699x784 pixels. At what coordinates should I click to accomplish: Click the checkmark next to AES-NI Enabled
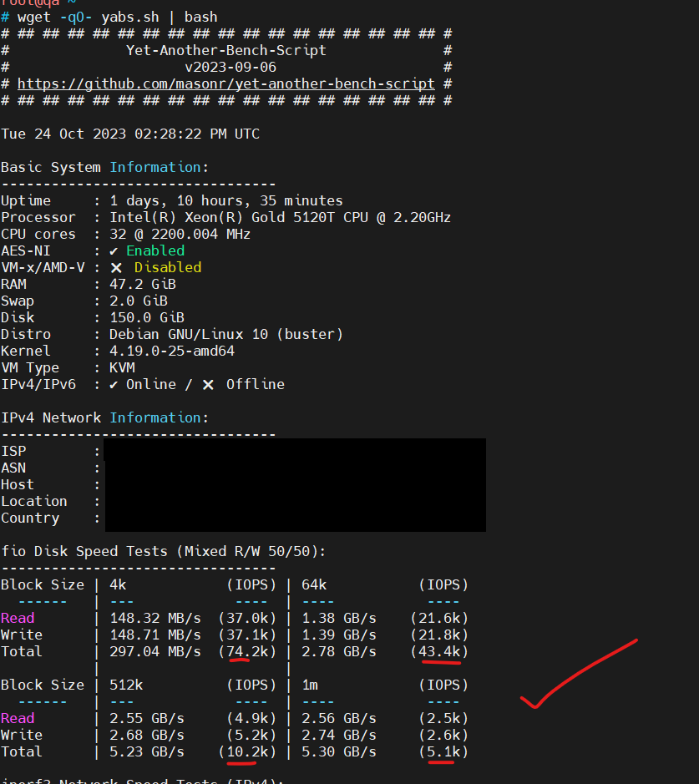pyautogui.click(x=114, y=250)
